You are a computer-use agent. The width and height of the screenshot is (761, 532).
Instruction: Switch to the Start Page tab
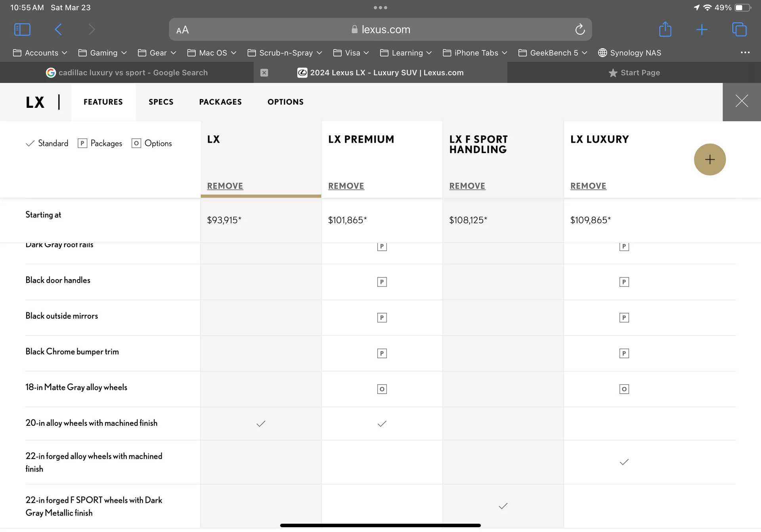pos(634,73)
